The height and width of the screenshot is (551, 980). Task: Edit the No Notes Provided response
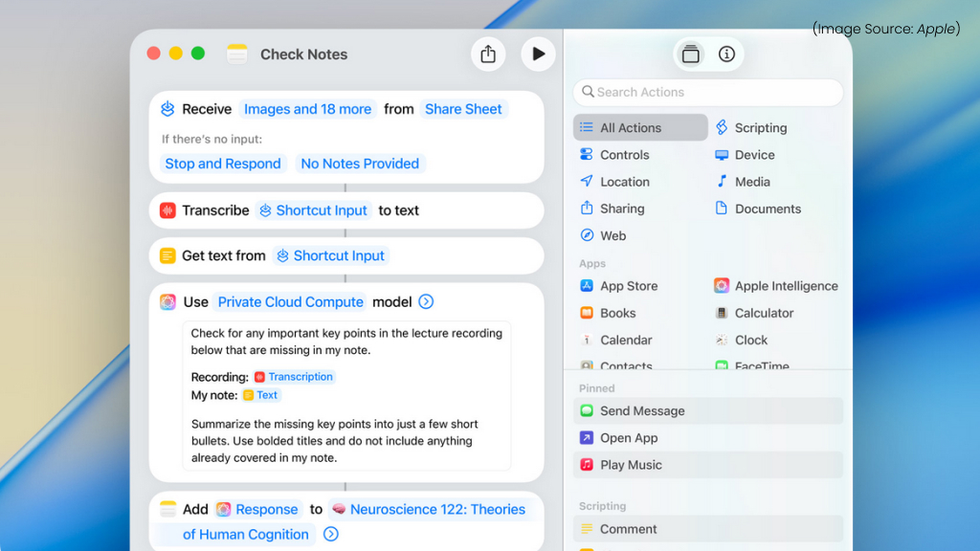point(360,164)
